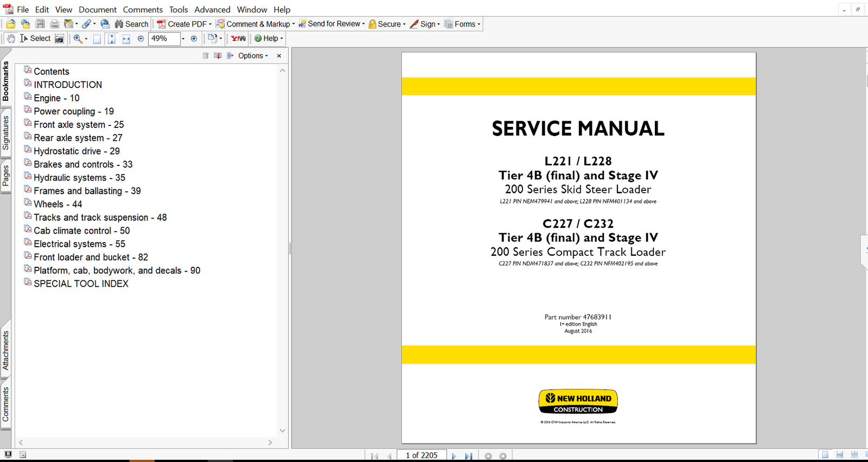Toggle Fit Page view mode
This screenshot has width=868, height=462.
(x=112, y=39)
